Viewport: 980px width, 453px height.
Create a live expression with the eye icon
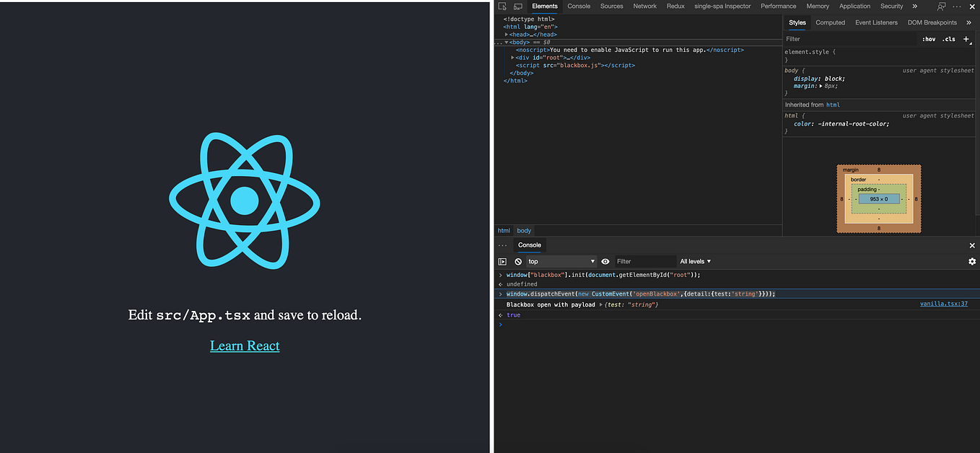coord(605,261)
